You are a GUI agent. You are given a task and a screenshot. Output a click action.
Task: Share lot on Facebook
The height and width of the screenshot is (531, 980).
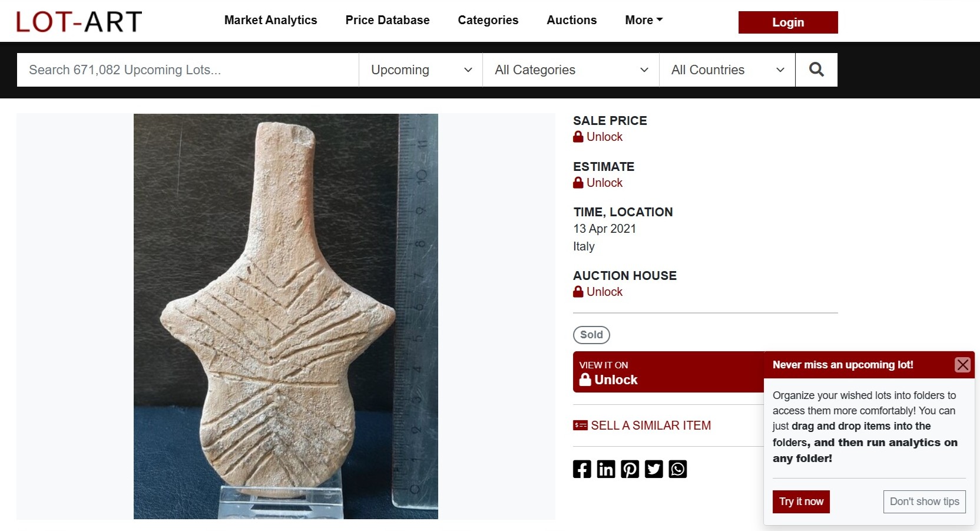pos(582,469)
